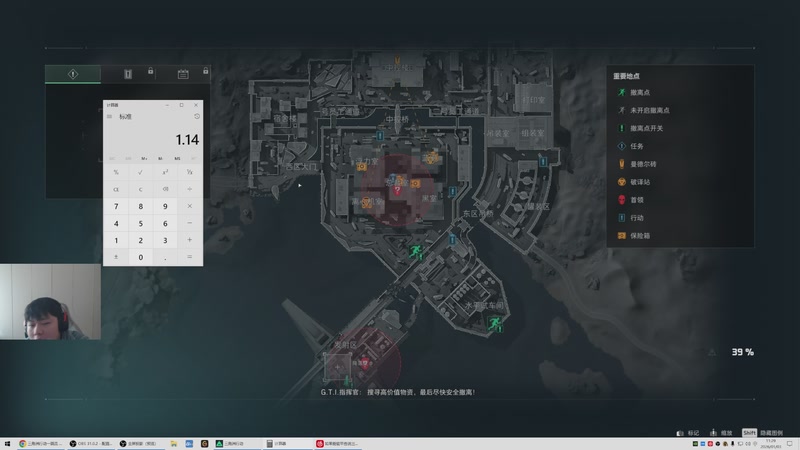Select the Mandel brick icon atop the map
800x450 pixels.
click(x=397, y=61)
